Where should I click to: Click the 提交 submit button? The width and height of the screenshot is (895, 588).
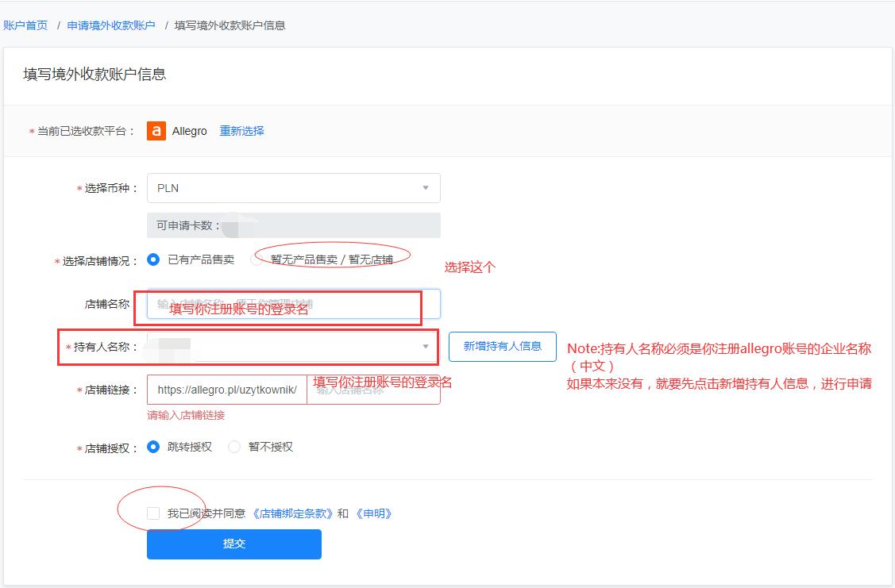tap(233, 544)
